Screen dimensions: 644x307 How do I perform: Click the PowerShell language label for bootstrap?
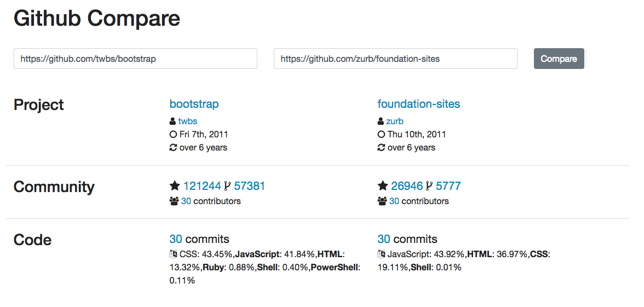[x=334, y=268]
